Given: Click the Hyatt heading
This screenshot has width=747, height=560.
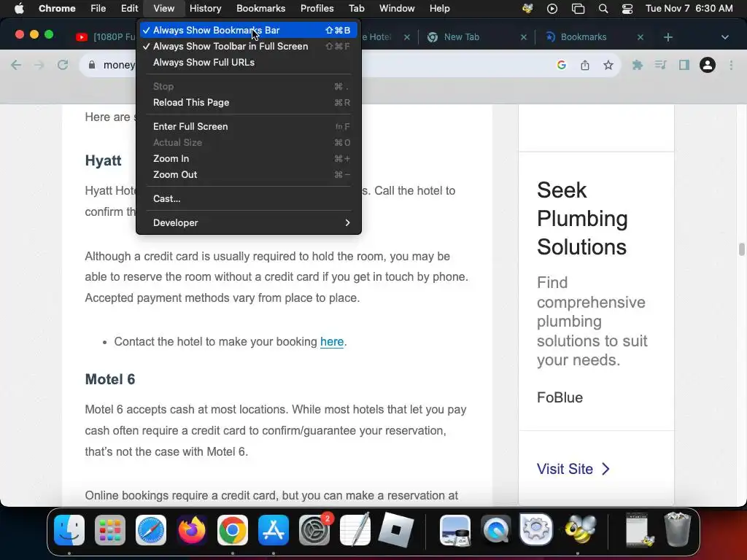Looking at the screenshot, I should point(104,160).
